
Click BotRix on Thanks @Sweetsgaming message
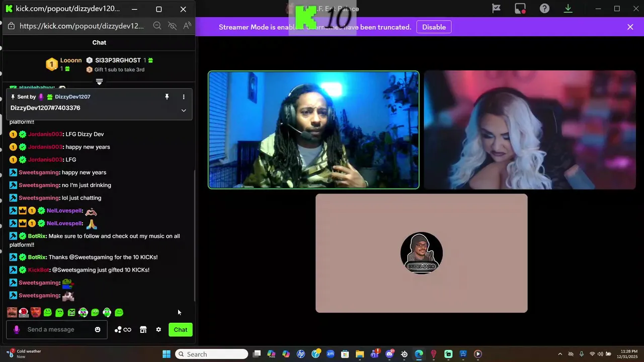tap(37, 257)
